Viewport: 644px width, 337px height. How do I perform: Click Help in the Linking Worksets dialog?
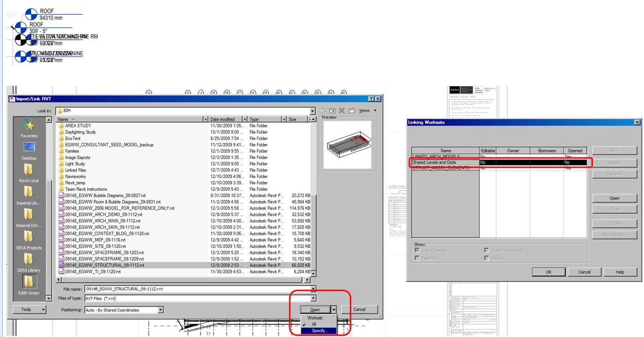point(620,272)
